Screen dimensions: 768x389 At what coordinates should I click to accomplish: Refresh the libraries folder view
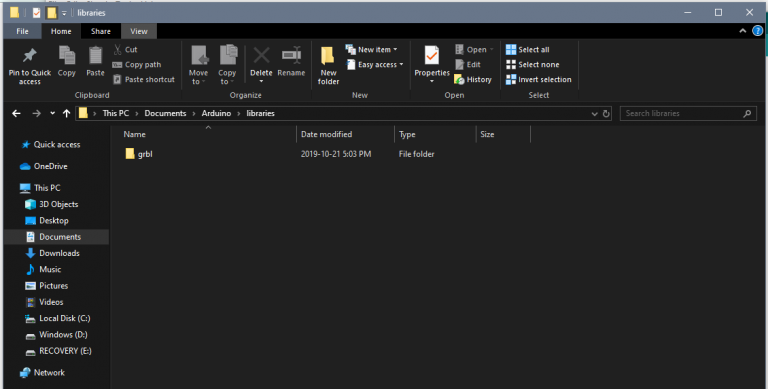[606, 114]
